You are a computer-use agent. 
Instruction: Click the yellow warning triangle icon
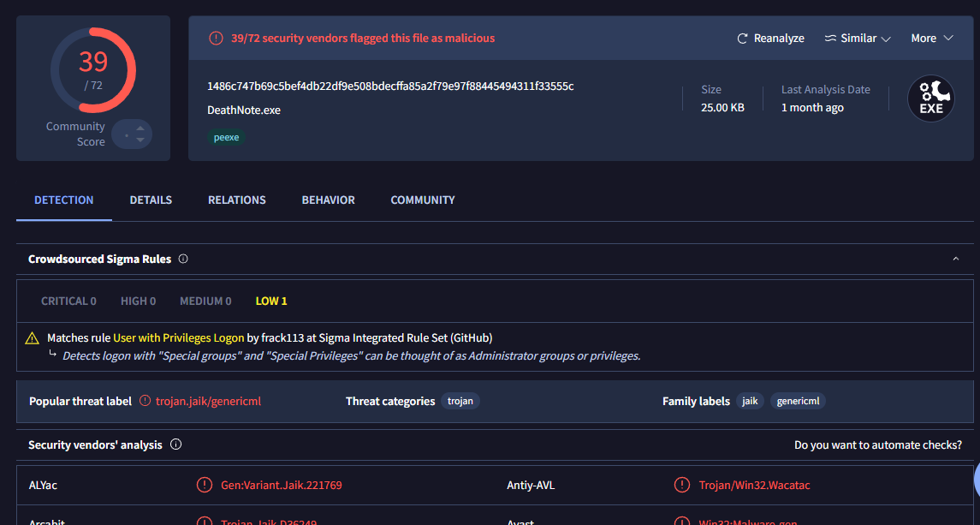(x=33, y=338)
